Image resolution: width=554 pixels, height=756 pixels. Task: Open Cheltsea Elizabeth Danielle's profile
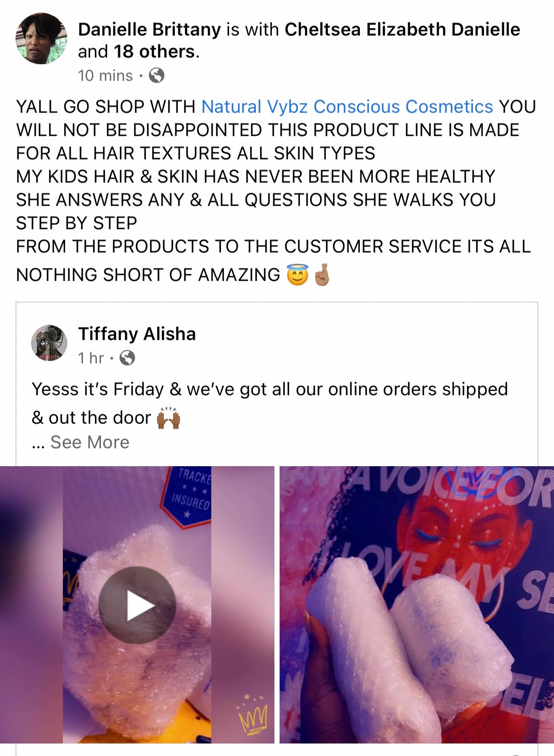(x=402, y=29)
